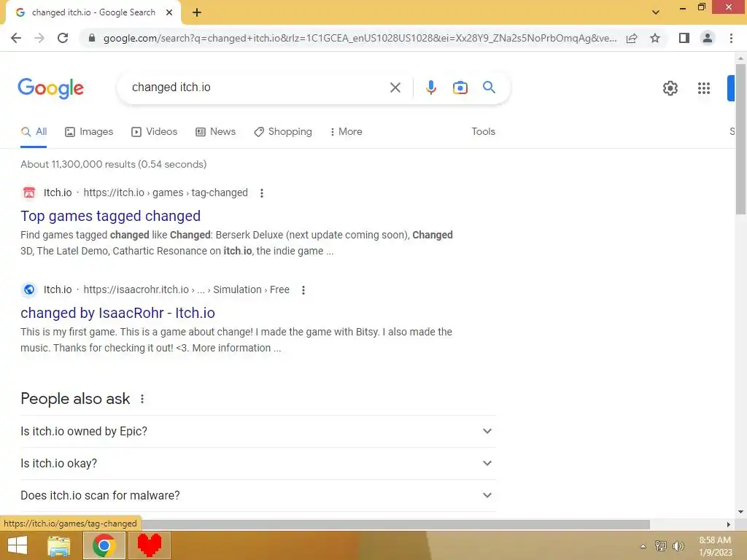
Task: Open the People also ask options menu
Action: click(142, 399)
